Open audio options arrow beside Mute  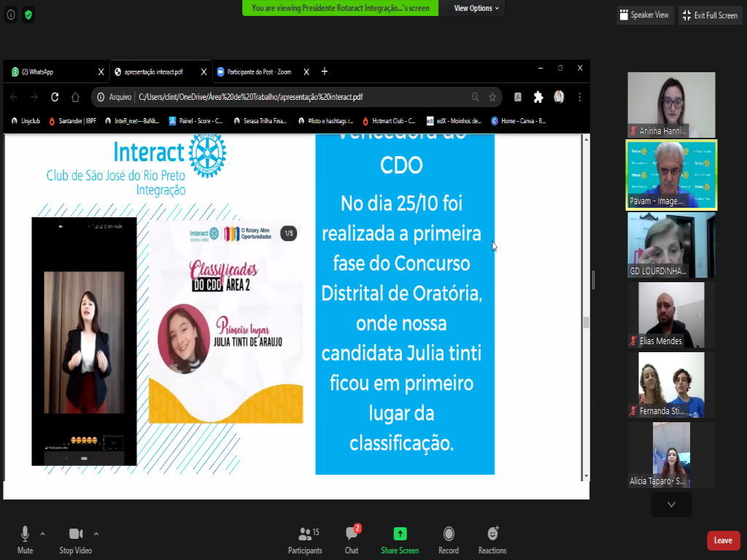pyautogui.click(x=42, y=533)
